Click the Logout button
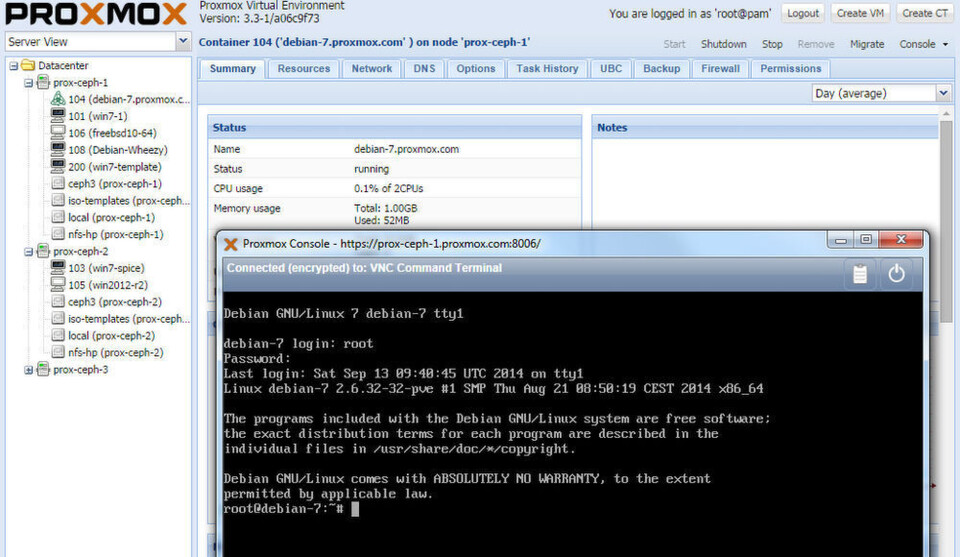The image size is (960, 557). [x=803, y=13]
